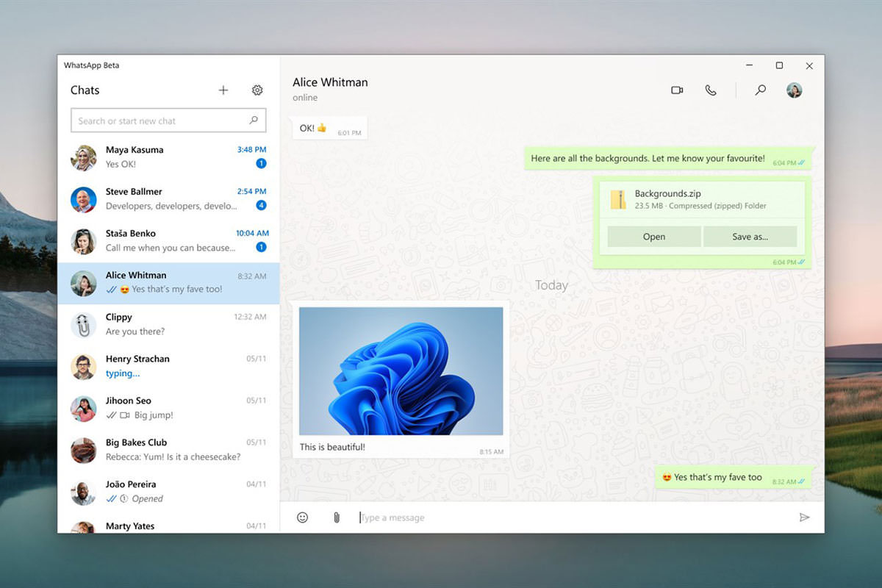Open the search within conversation icon
The image size is (882, 588).
click(x=760, y=90)
